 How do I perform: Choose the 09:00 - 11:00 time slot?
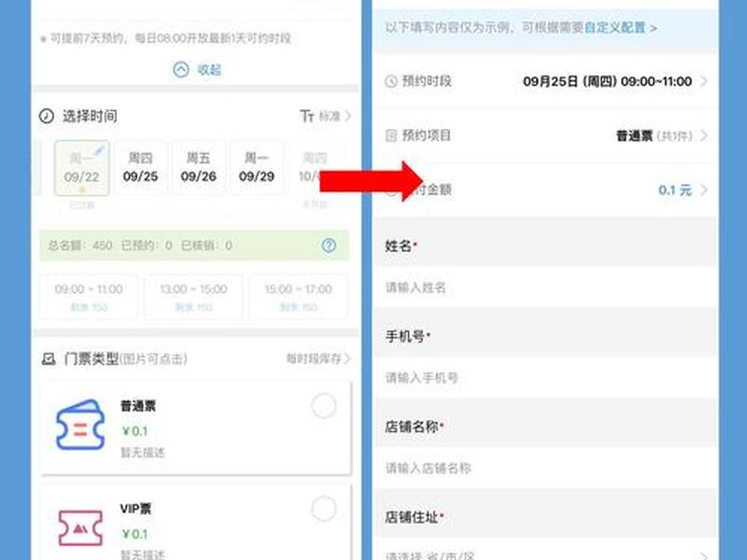[x=89, y=297]
